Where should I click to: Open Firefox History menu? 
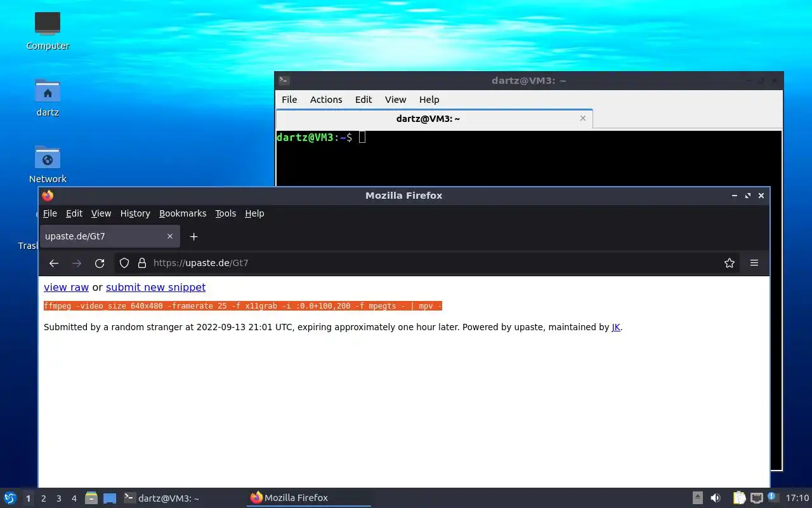135,213
